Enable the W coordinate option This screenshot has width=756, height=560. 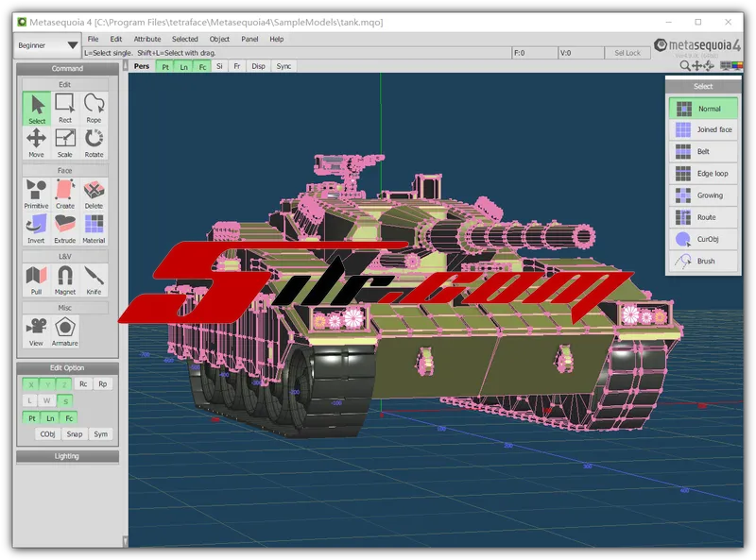coord(46,400)
